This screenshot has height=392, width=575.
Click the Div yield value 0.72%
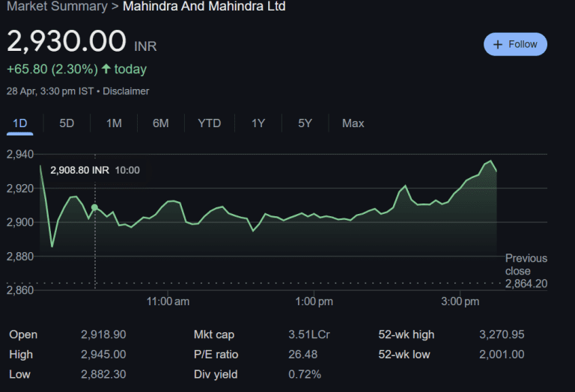pos(305,374)
